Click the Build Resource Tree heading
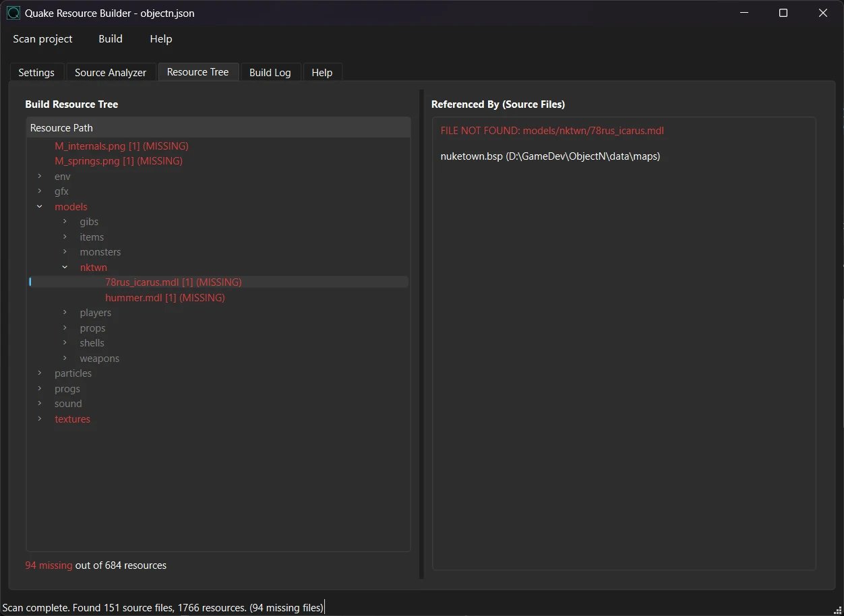The image size is (844, 616). click(x=71, y=104)
